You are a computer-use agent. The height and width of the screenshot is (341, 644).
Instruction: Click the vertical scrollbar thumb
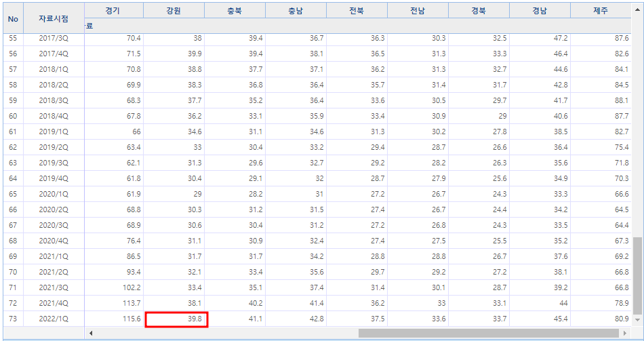tap(637, 275)
